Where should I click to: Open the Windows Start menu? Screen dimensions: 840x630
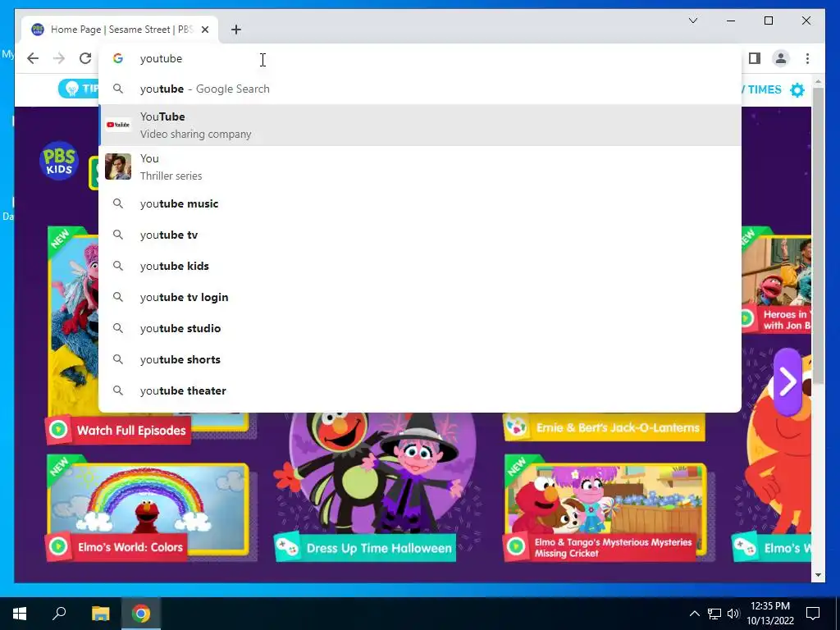tap(20, 614)
